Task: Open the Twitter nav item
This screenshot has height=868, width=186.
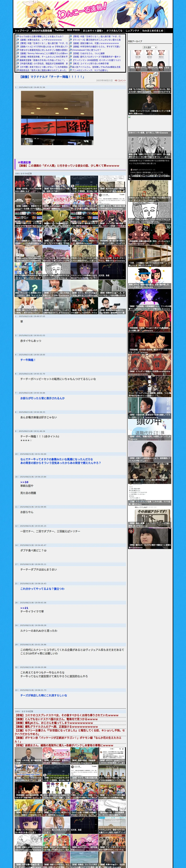Action: [59, 30]
